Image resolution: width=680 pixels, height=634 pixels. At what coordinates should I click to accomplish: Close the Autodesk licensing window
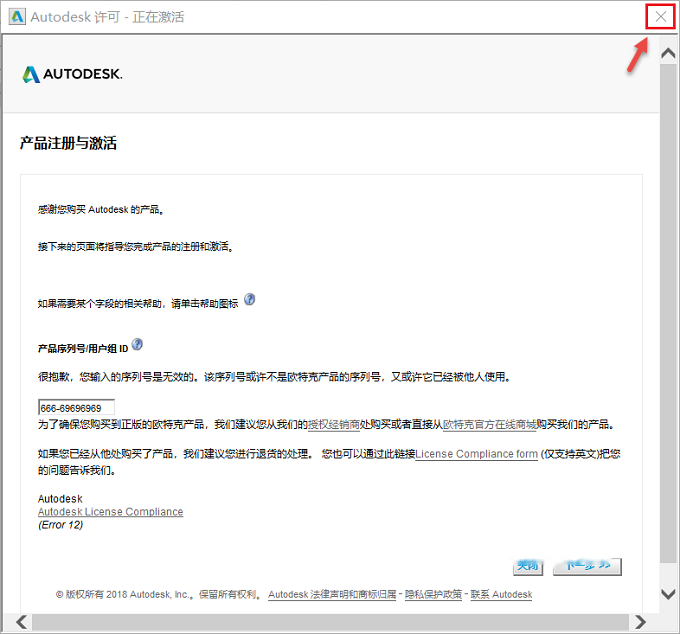coord(660,16)
